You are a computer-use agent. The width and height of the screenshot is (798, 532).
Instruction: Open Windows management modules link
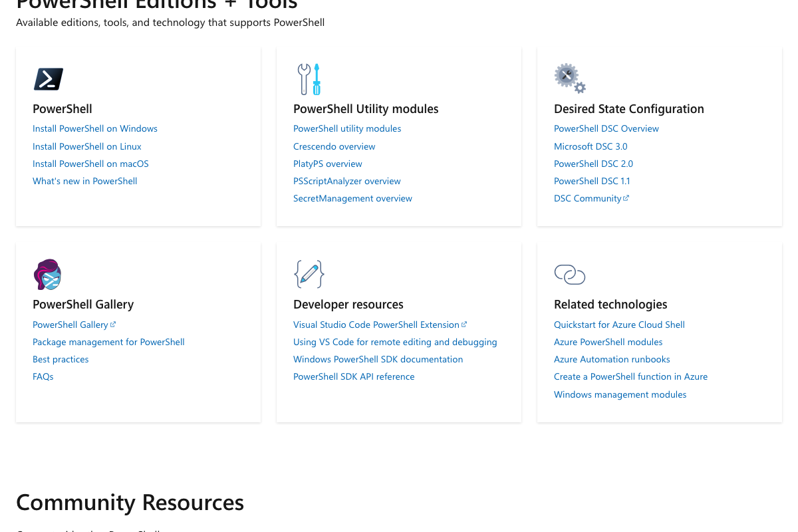620,394
